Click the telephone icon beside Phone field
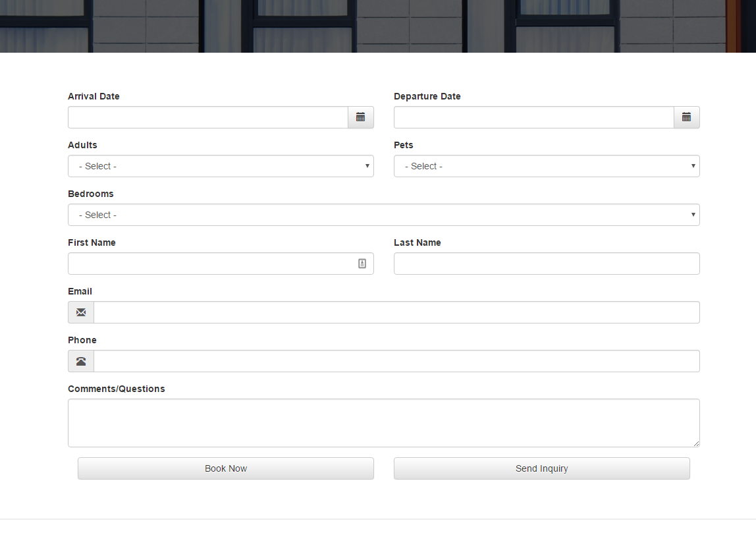This screenshot has width=756, height=533. [81, 361]
